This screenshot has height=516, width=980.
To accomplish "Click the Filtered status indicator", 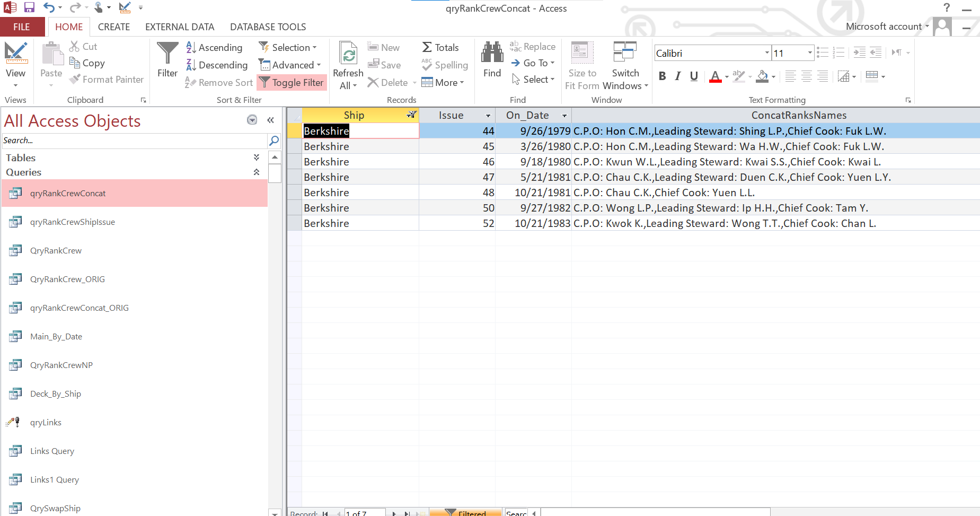I will click(x=465, y=512).
